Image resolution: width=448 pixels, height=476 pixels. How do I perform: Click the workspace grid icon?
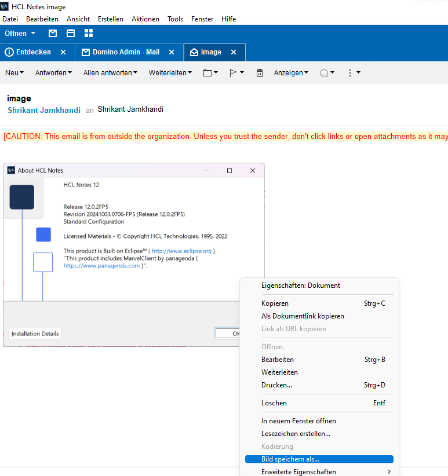(x=89, y=33)
